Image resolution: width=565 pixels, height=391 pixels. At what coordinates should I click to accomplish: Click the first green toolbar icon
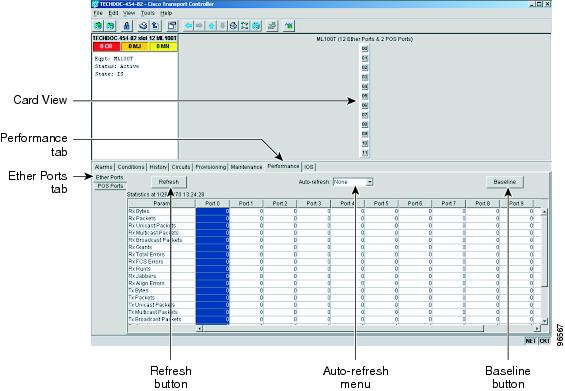98,26
